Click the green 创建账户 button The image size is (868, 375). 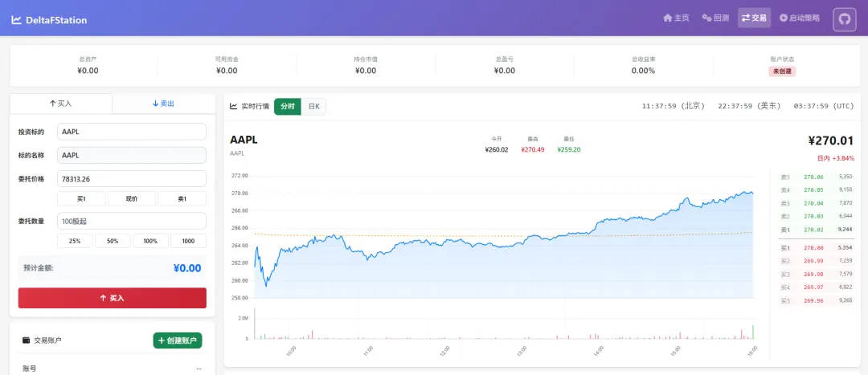[178, 340]
